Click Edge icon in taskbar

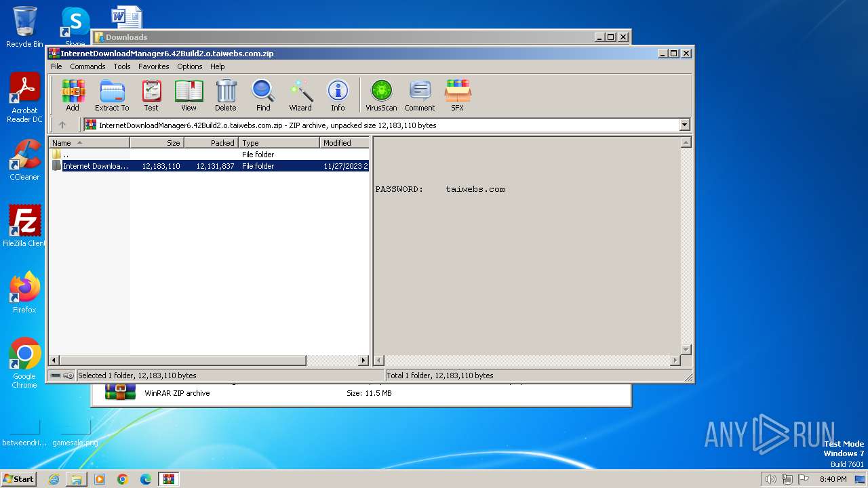click(x=146, y=479)
